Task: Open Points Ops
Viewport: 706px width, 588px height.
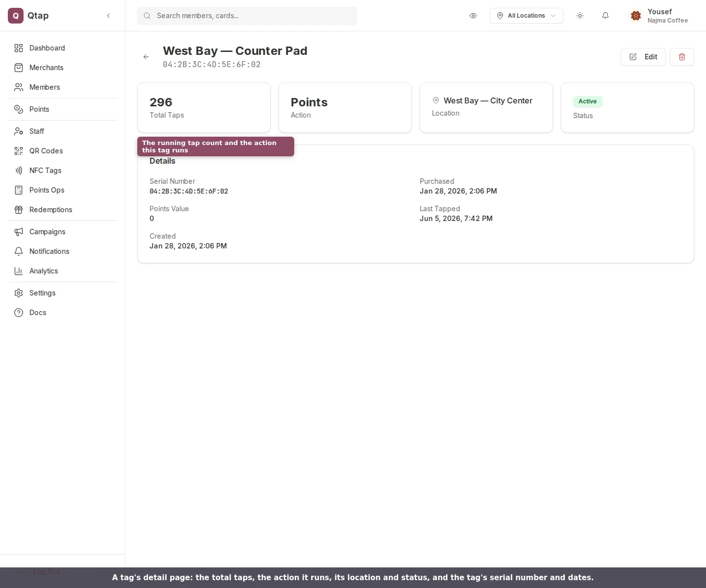Action: point(62,190)
